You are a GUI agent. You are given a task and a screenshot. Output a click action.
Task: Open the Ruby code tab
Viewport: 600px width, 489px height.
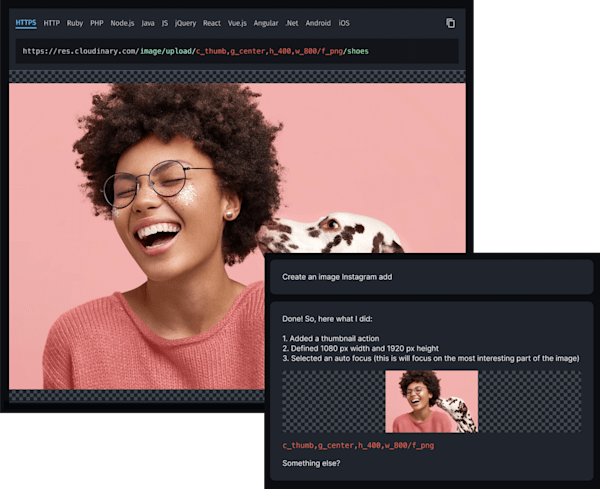(x=75, y=22)
